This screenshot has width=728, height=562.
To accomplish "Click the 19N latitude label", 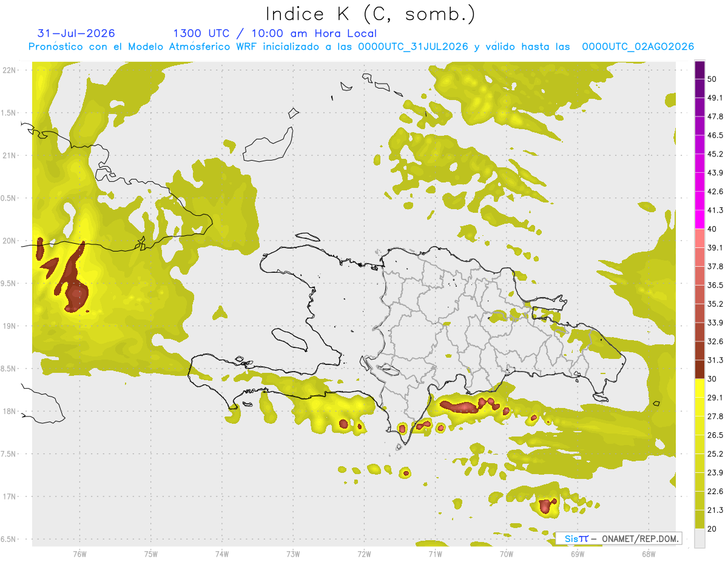I will 10,326.
